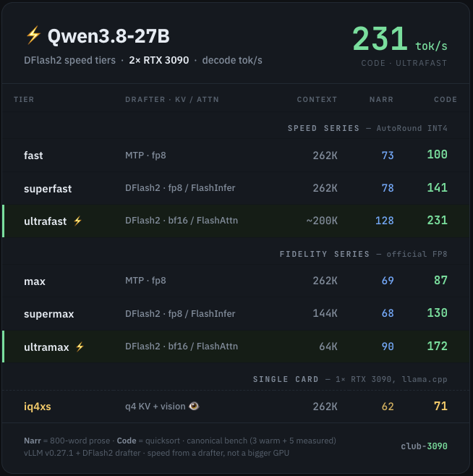Click the lightning icon next to ultrafast
Image resolution: width=473 pixels, height=476 pixels.
[x=77, y=221]
